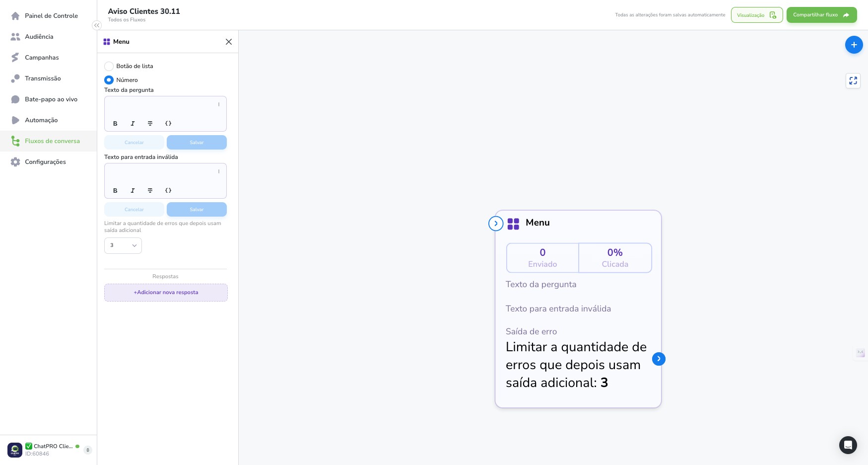Apply strikethrough in invalid entry editor

click(150, 191)
